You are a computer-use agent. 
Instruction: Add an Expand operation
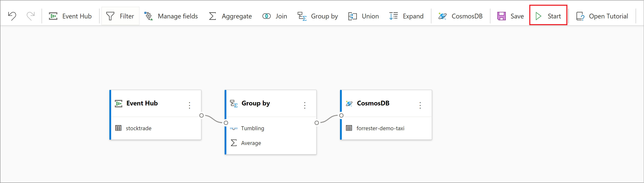pyautogui.click(x=406, y=16)
